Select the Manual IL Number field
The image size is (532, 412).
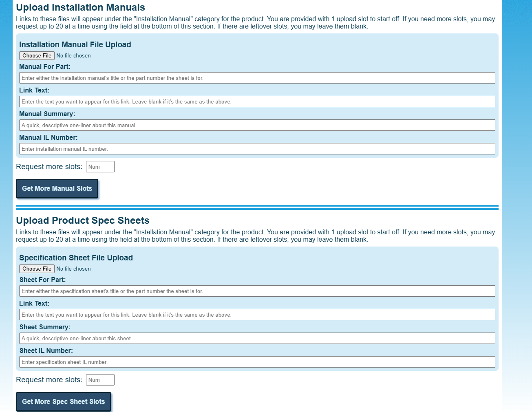click(257, 149)
